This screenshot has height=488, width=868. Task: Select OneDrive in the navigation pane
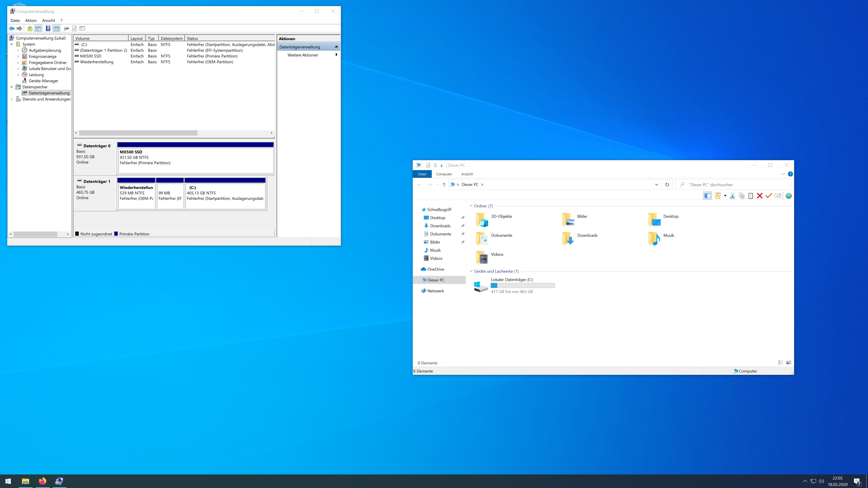435,269
